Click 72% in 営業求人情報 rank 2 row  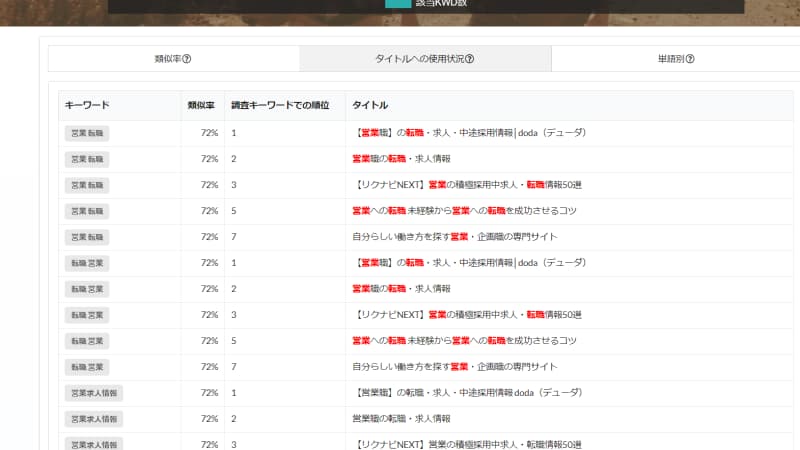tap(209, 419)
